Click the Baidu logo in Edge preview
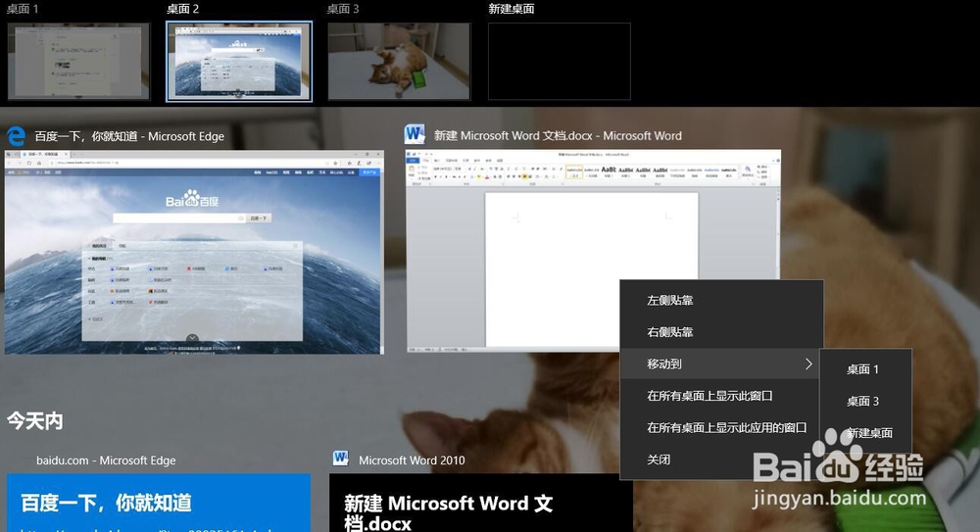The width and height of the screenshot is (980, 532). pos(192,200)
